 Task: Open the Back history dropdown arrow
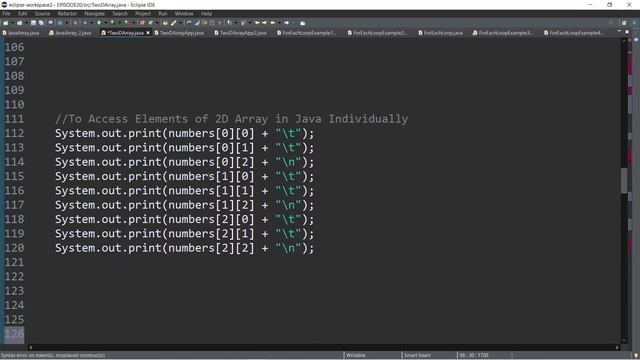click(x=279, y=23)
